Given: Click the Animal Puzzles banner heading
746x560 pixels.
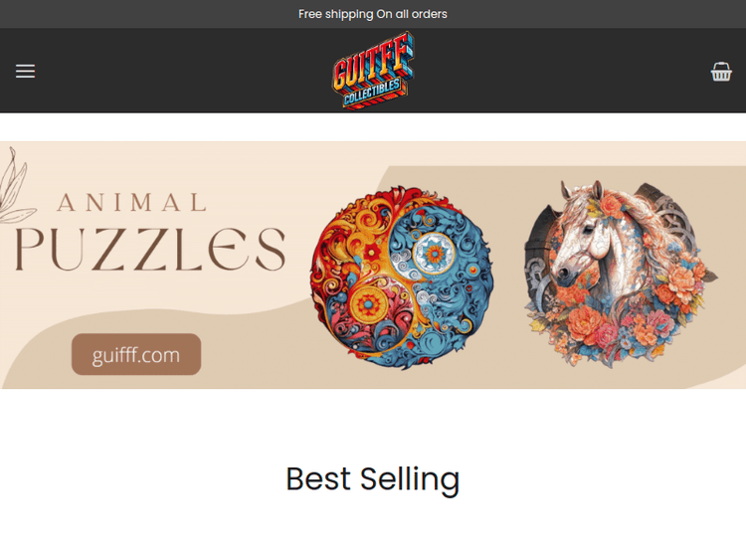Looking at the screenshot, I should point(150,232).
